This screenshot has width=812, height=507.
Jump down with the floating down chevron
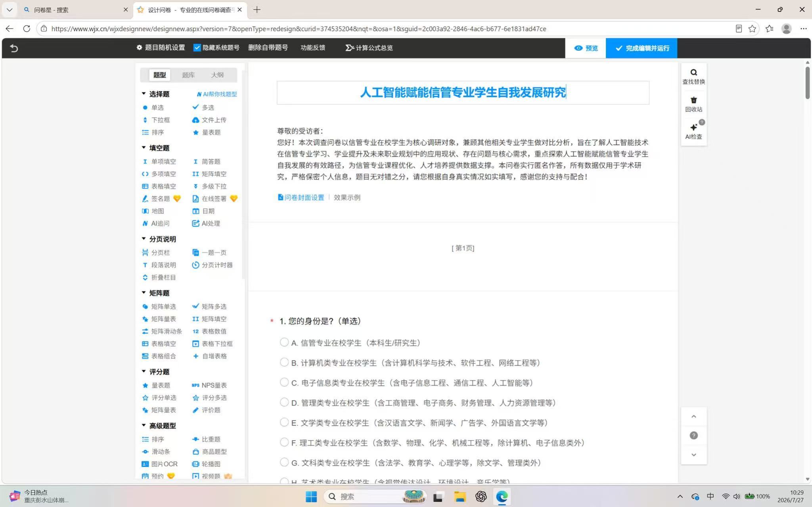(x=693, y=455)
